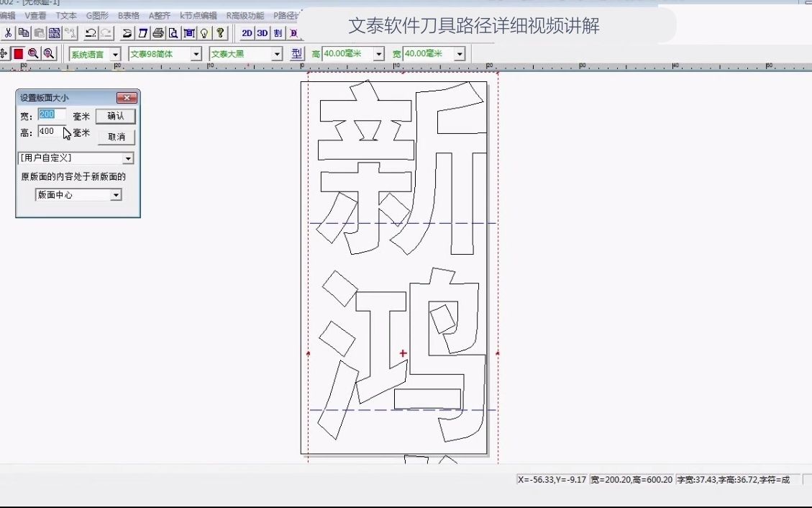Click the Copy icon on the toolbar
This screenshot has height=508, width=812.
click(x=25, y=32)
